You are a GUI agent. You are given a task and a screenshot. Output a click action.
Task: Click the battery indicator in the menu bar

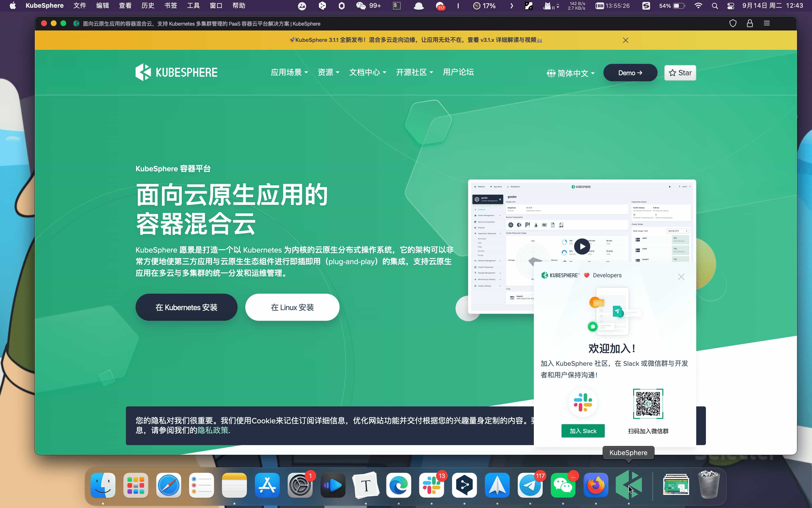672,6
